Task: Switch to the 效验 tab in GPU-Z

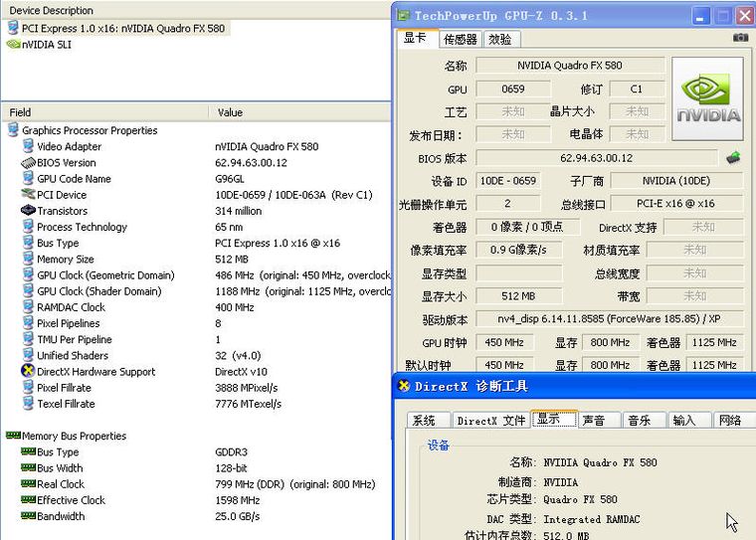Action: (499, 39)
